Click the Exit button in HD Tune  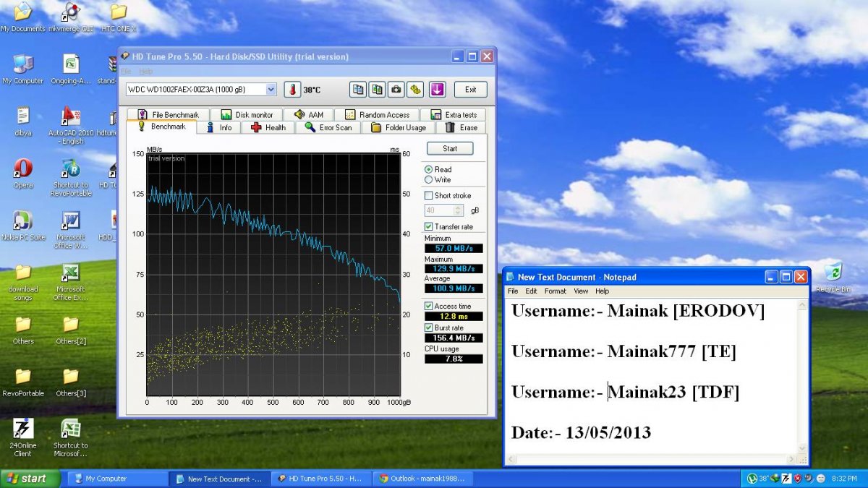tap(471, 90)
